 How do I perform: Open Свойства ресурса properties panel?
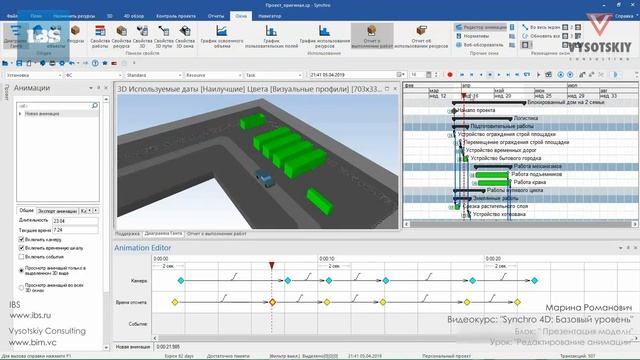121,37
